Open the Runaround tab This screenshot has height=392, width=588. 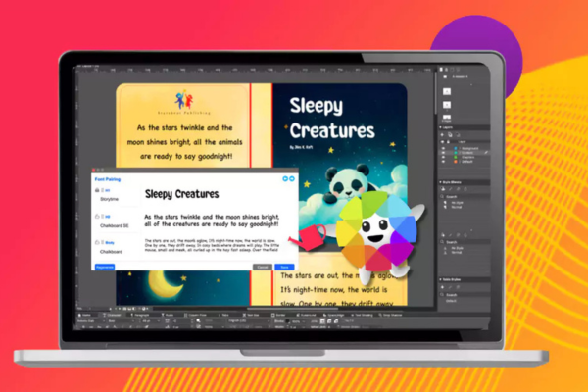coord(307,315)
